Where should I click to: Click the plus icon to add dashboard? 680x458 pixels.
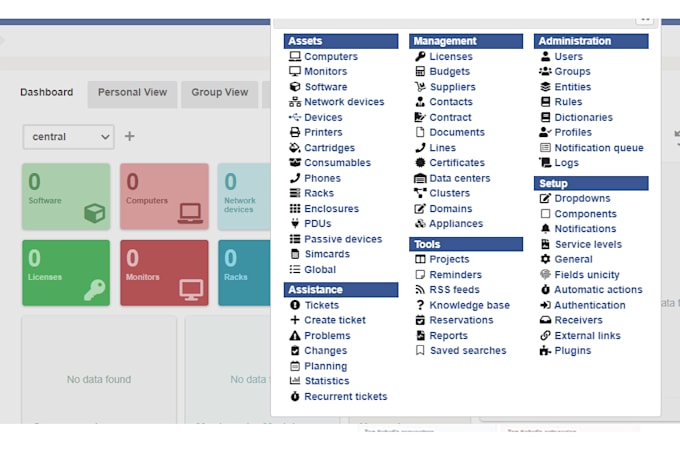[x=130, y=136]
